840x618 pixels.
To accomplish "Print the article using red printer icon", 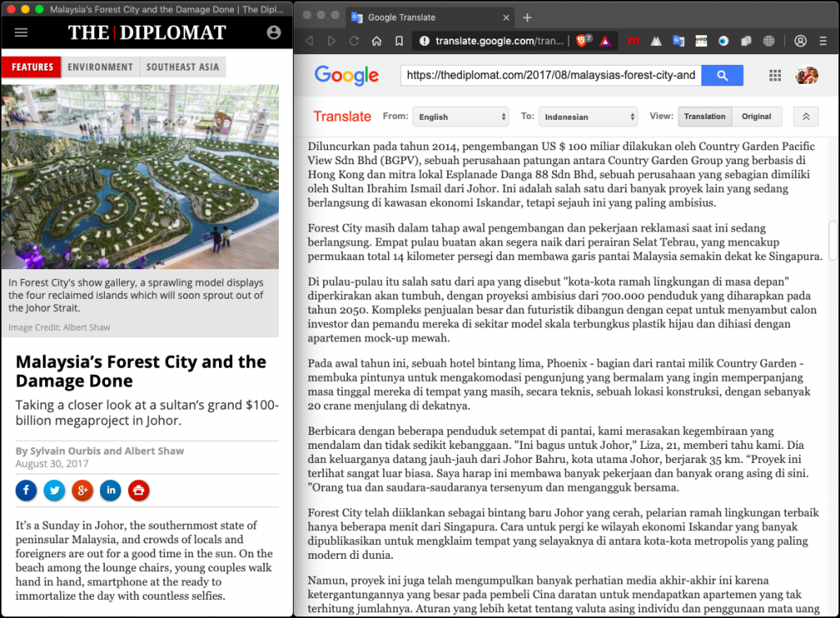I will pyautogui.click(x=139, y=490).
